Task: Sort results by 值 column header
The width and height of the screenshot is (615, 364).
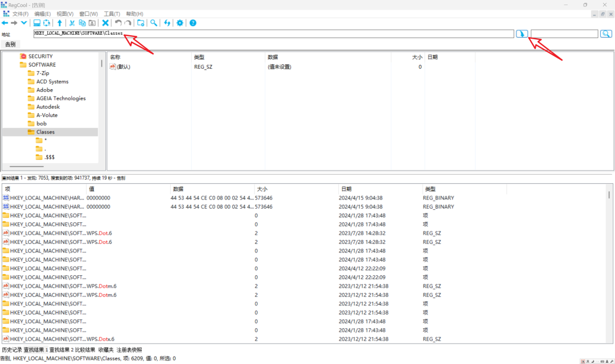Action: click(128, 189)
